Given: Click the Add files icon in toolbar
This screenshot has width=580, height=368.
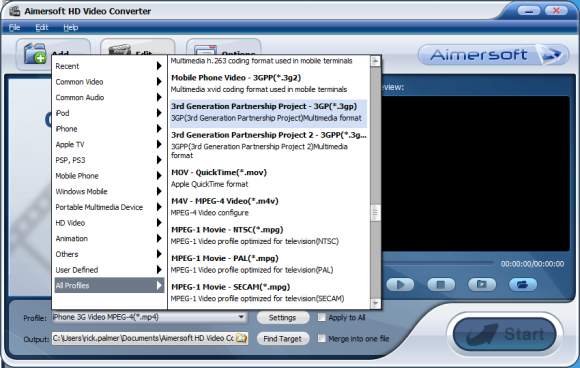Looking at the screenshot, I should (x=36, y=54).
